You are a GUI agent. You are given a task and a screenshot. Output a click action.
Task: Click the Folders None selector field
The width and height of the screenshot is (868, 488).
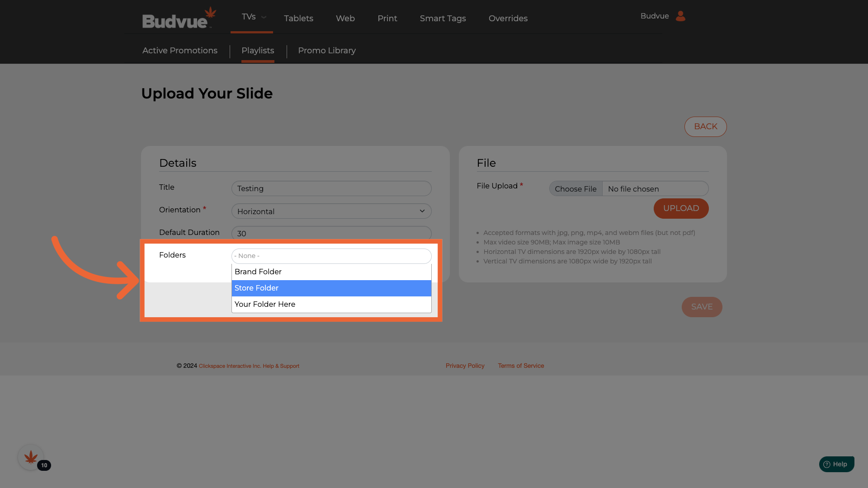pyautogui.click(x=331, y=256)
